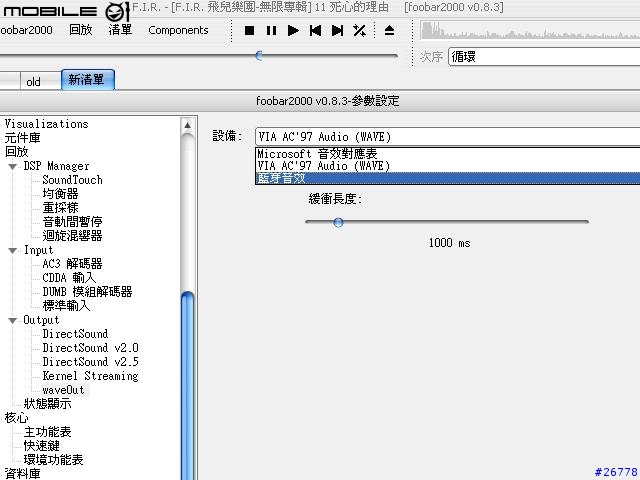
Task: Select the DSP Manager tree item
Action: tap(56, 166)
